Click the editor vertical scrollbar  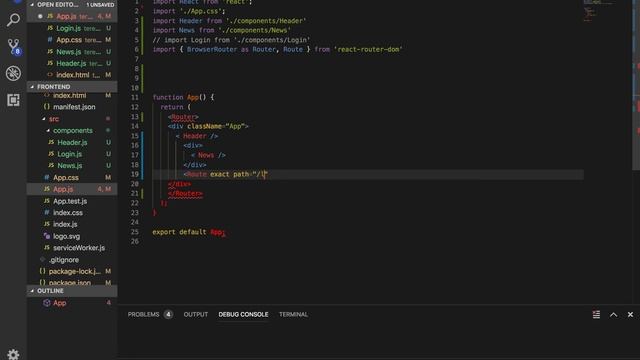tap(636, 86)
